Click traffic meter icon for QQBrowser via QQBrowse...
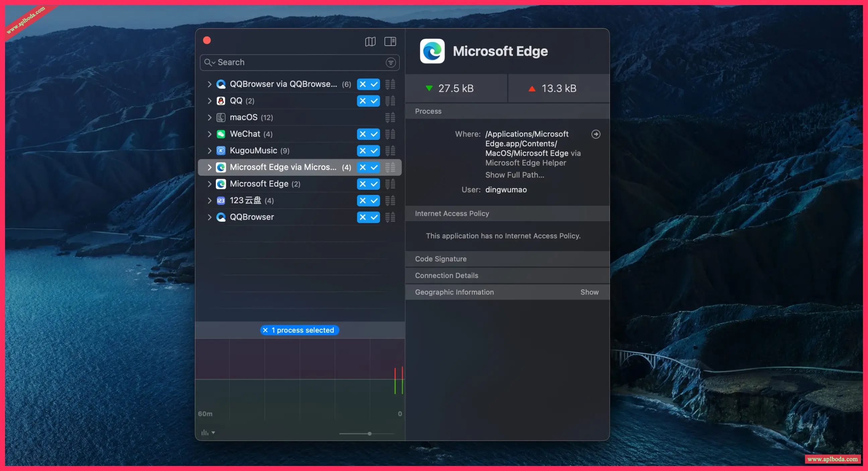This screenshot has height=471, width=868. pos(390,84)
